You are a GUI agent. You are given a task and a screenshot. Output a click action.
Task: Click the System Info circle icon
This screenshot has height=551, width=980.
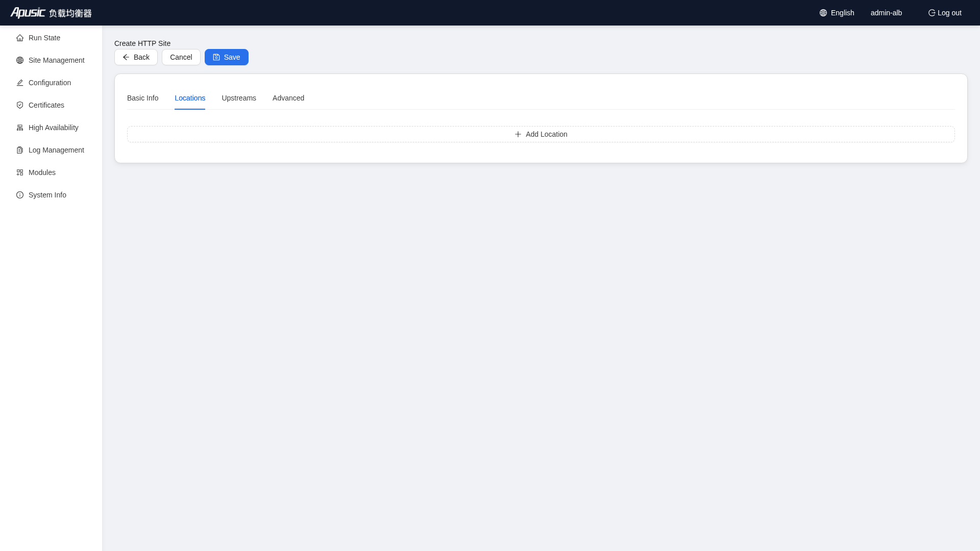pos(20,195)
